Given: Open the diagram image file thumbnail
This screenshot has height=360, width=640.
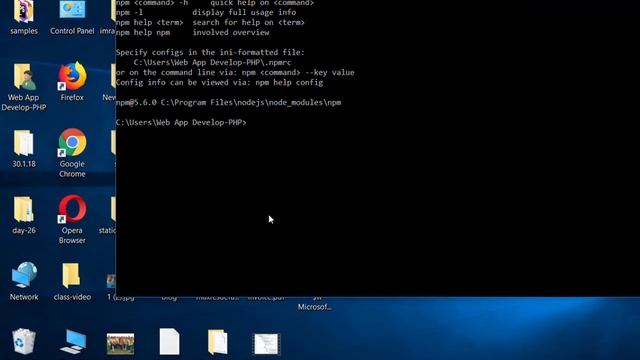Looking at the screenshot, I should tap(266, 343).
